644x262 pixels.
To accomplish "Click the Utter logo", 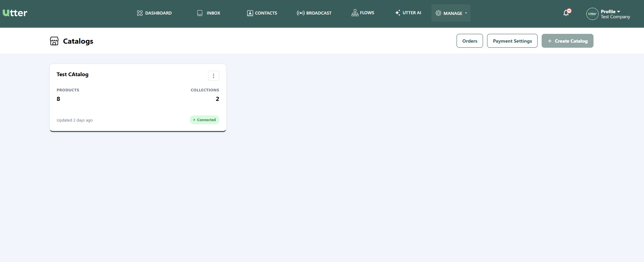I will click(15, 13).
